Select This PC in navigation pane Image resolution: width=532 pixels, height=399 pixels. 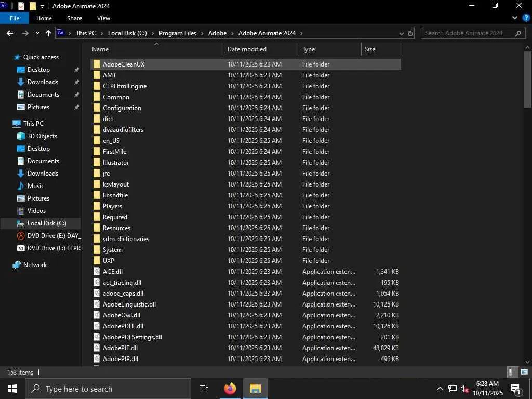click(x=33, y=124)
